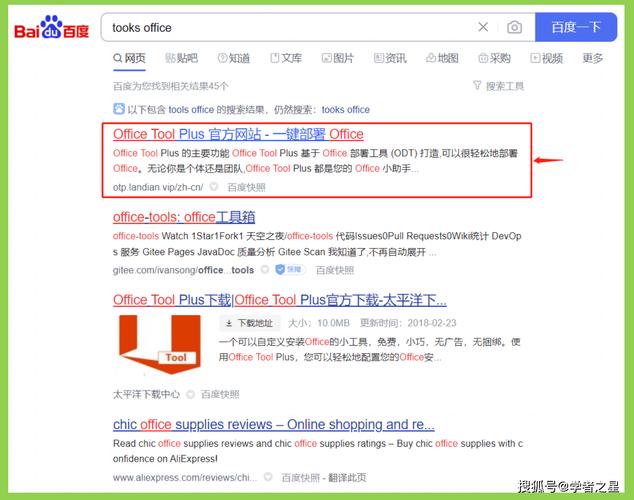Click www.aliexpress.com/reviews URL
This screenshot has width=634, height=500.
[185, 477]
